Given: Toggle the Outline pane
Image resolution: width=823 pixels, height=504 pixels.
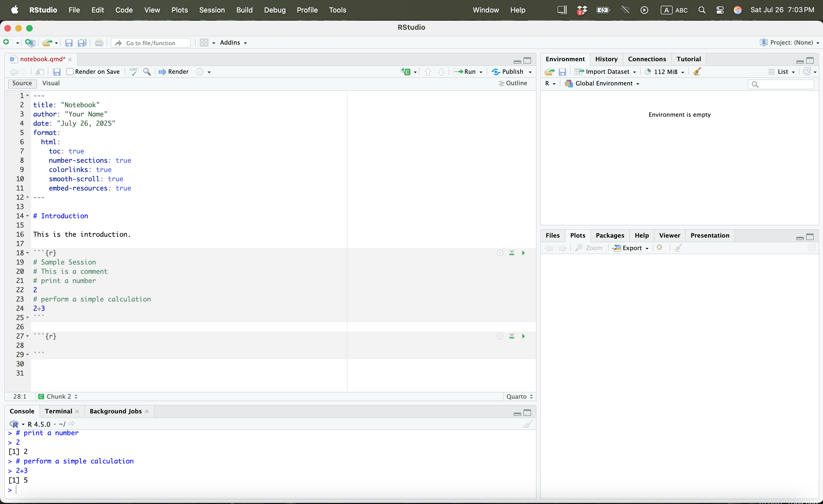Looking at the screenshot, I should 513,83.
